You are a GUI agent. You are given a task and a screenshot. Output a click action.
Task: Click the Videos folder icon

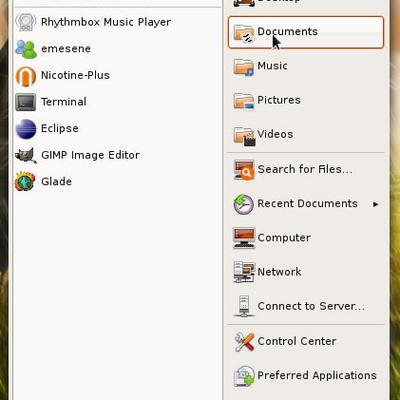tap(244, 136)
